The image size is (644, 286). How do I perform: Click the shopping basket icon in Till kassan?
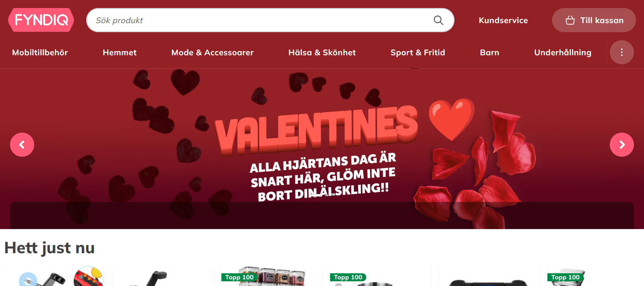(x=570, y=20)
